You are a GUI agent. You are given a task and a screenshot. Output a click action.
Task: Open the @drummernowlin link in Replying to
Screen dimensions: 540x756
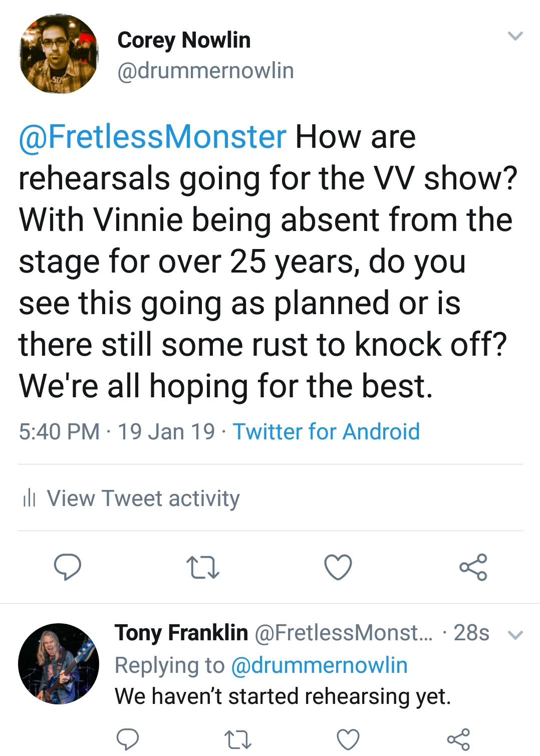pyautogui.click(x=319, y=665)
